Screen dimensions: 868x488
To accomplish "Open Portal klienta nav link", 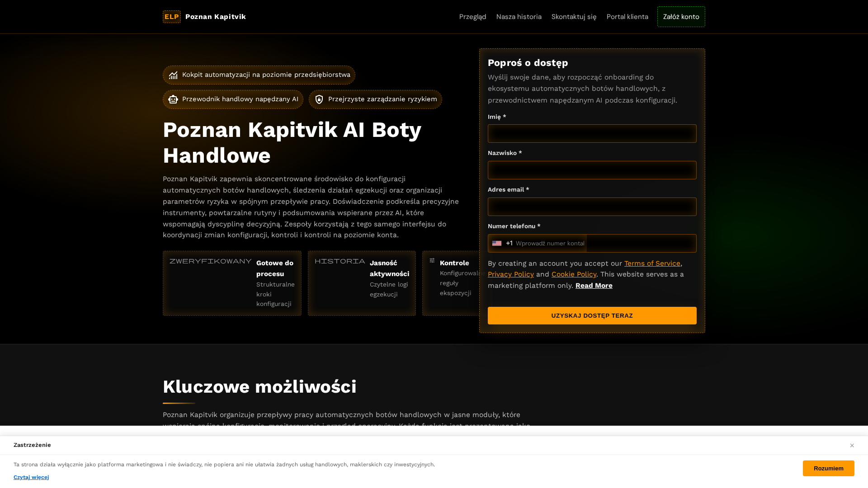I will pyautogui.click(x=627, y=17).
